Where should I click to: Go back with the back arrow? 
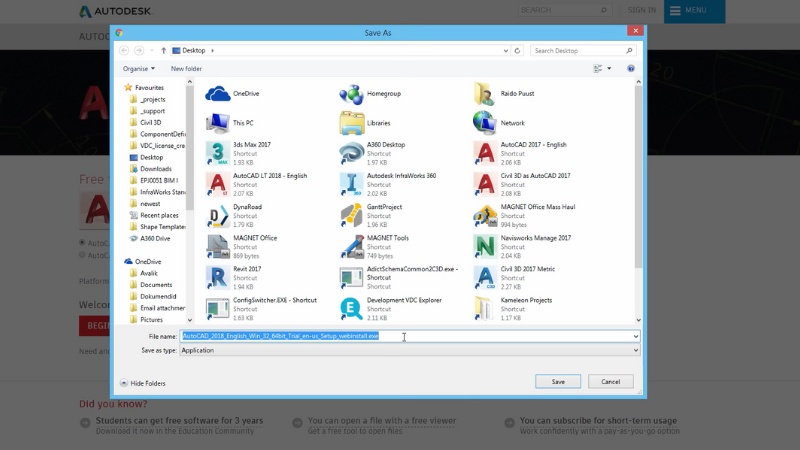pyautogui.click(x=124, y=51)
